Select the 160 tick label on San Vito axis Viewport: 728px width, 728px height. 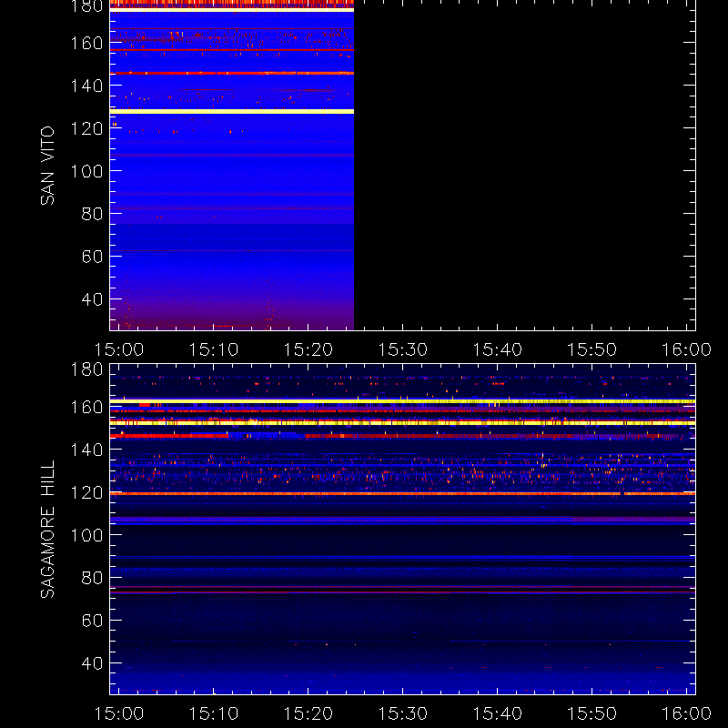86,43
